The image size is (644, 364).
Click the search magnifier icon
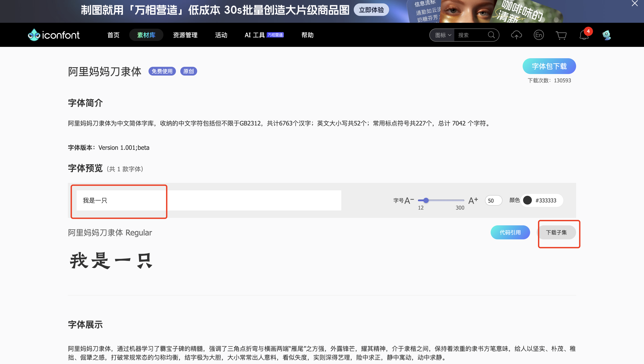tap(491, 35)
